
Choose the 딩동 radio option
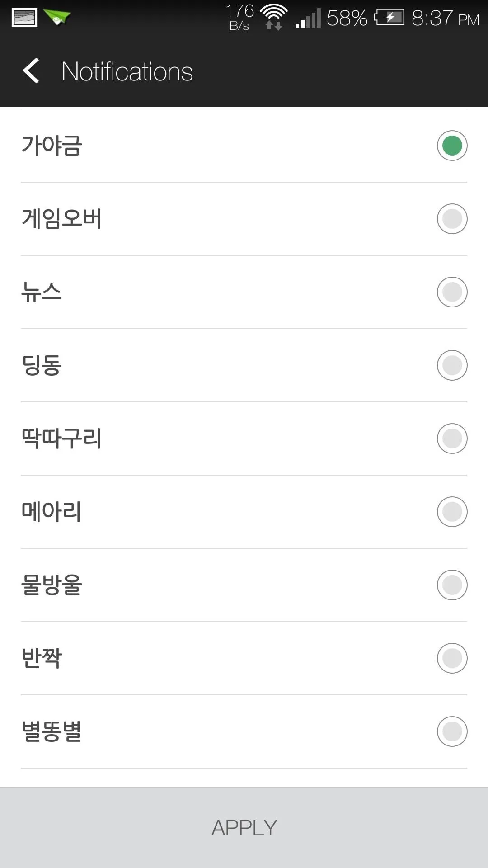point(452,365)
